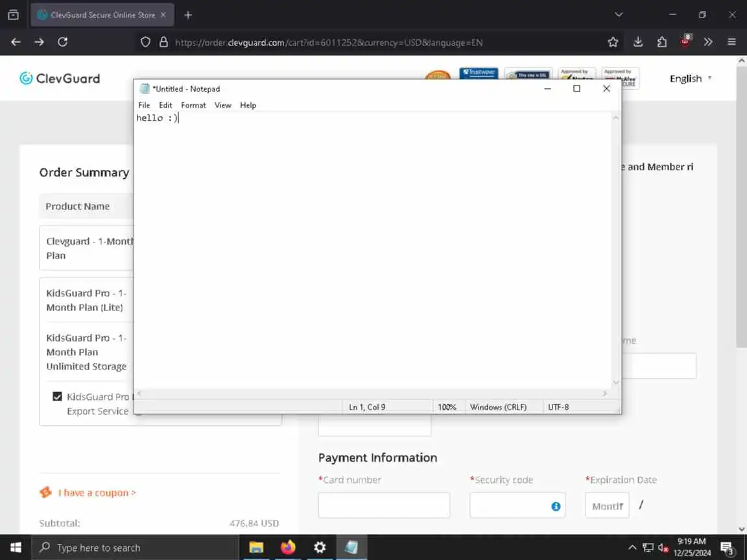This screenshot has height=560, width=747.
Task: Notepad vertical scroll down arrow
Action: (x=615, y=382)
